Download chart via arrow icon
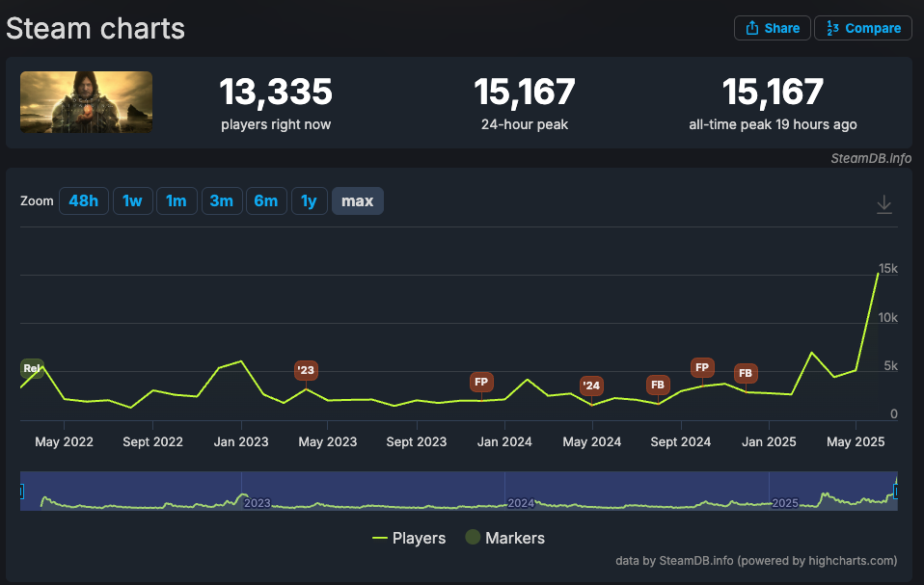This screenshot has height=585, width=924. 883,204
